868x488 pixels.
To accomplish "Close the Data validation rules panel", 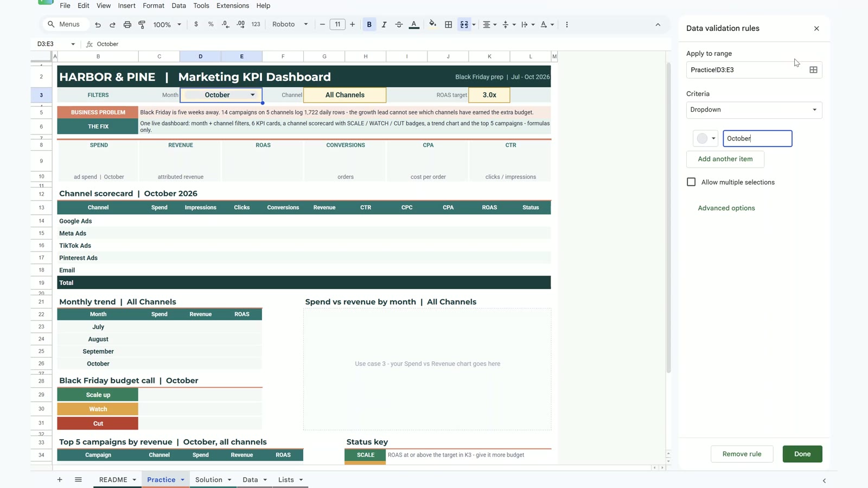I will click(816, 28).
